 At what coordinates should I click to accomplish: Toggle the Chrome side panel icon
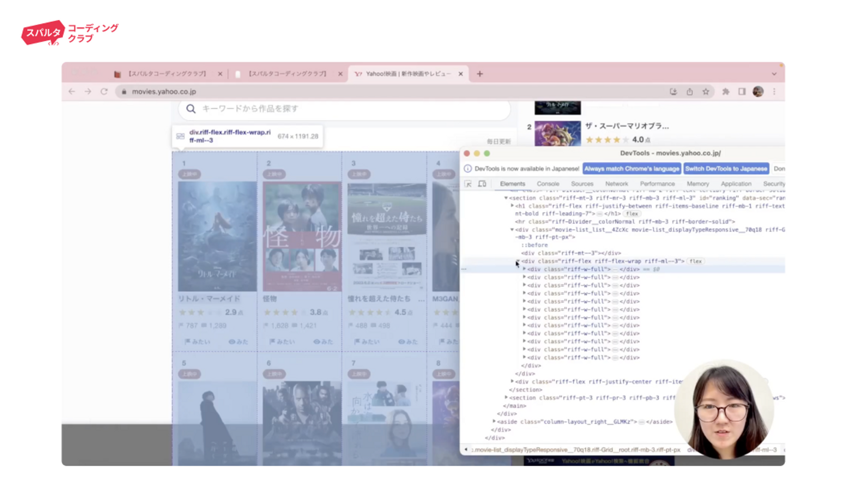742,92
